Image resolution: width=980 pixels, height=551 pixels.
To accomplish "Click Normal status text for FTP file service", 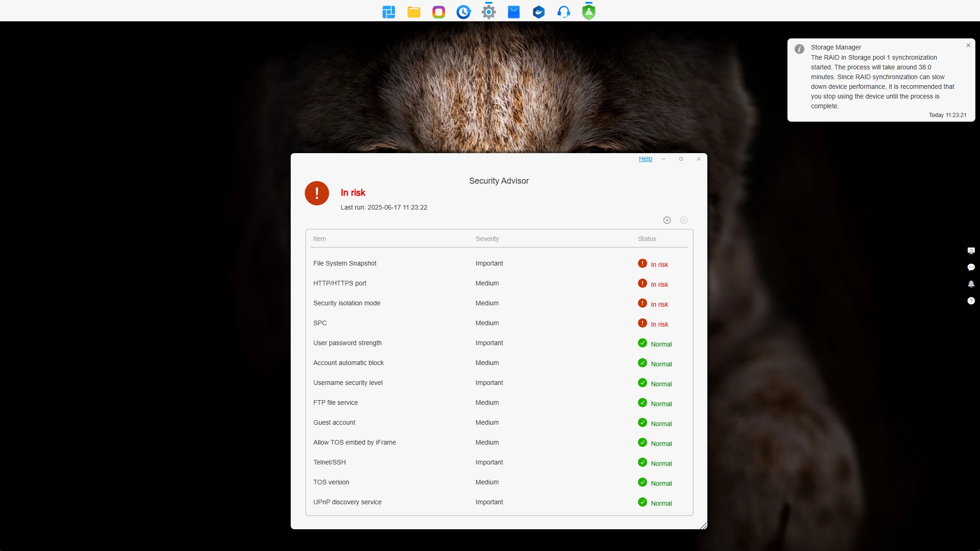I will tap(661, 404).
